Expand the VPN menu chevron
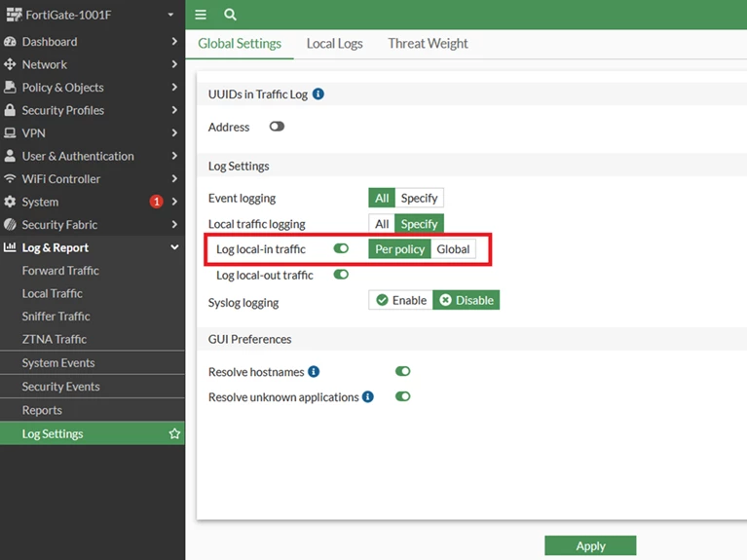The width and height of the screenshot is (747, 560). tap(174, 133)
